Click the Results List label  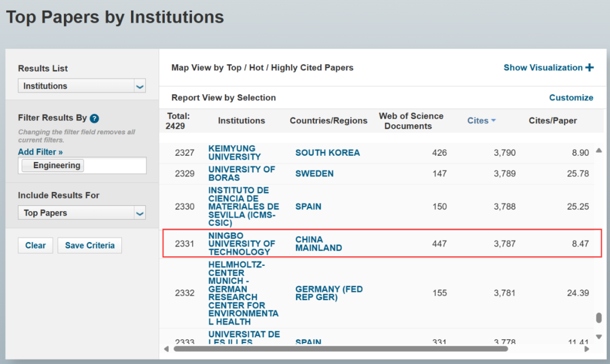43,68
